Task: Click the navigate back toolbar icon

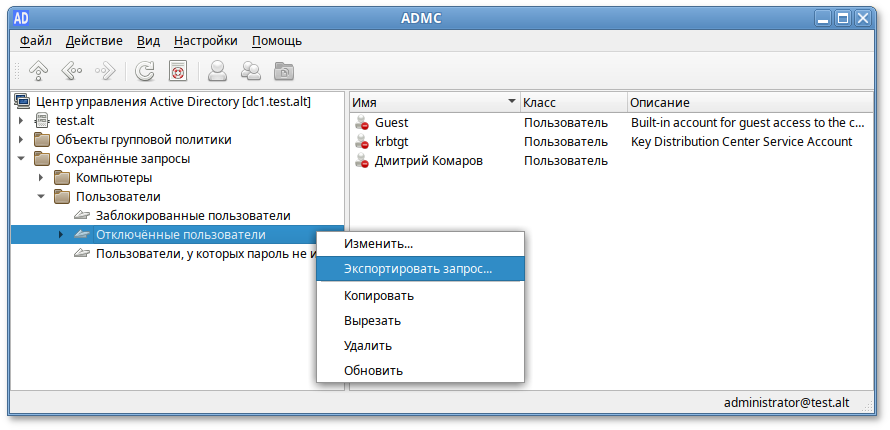Action: pos(72,71)
